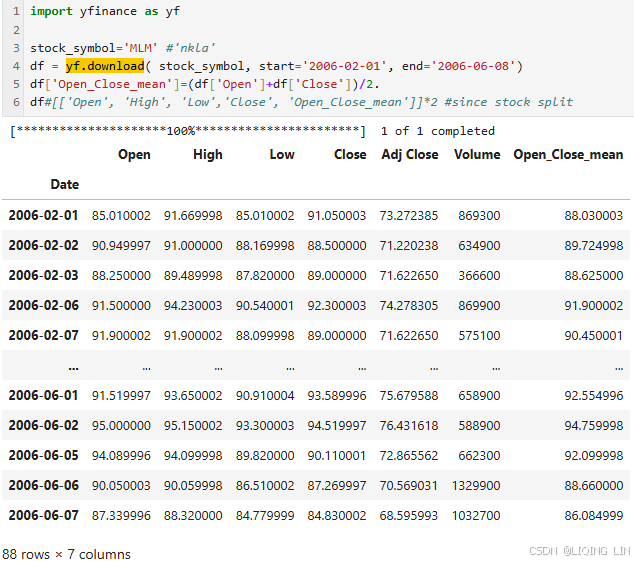Click the 100% download progress bar text
This screenshot has width=634, height=562.
(x=188, y=131)
